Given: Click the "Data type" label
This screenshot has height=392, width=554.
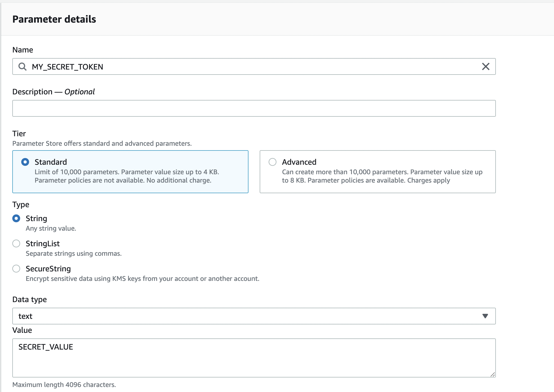Looking at the screenshot, I should pos(30,299).
